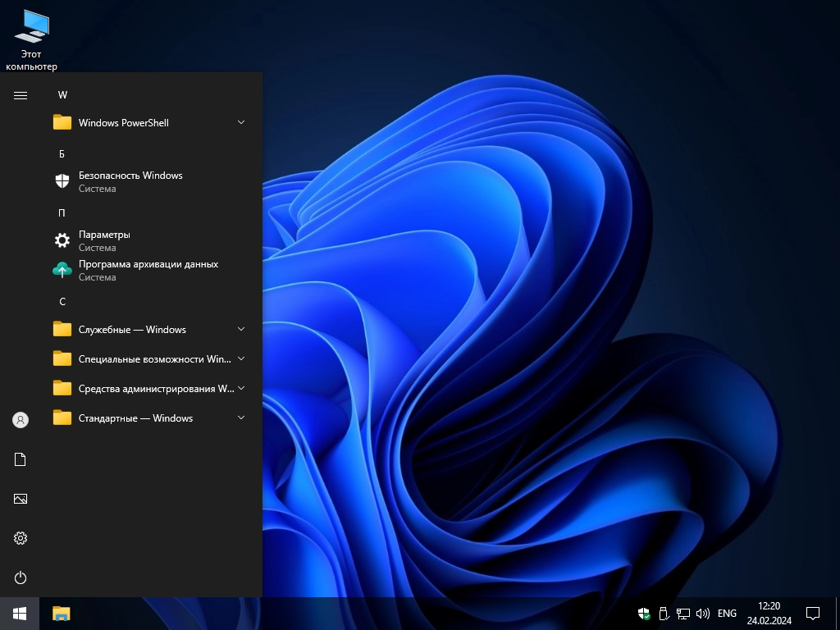Open the network icon in system tray
Screen dimensions: 840x630
click(x=682, y=614)
